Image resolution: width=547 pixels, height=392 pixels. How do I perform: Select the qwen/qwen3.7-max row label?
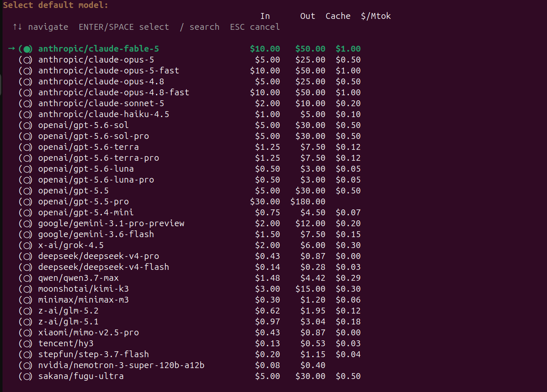(x=78, y=278)
